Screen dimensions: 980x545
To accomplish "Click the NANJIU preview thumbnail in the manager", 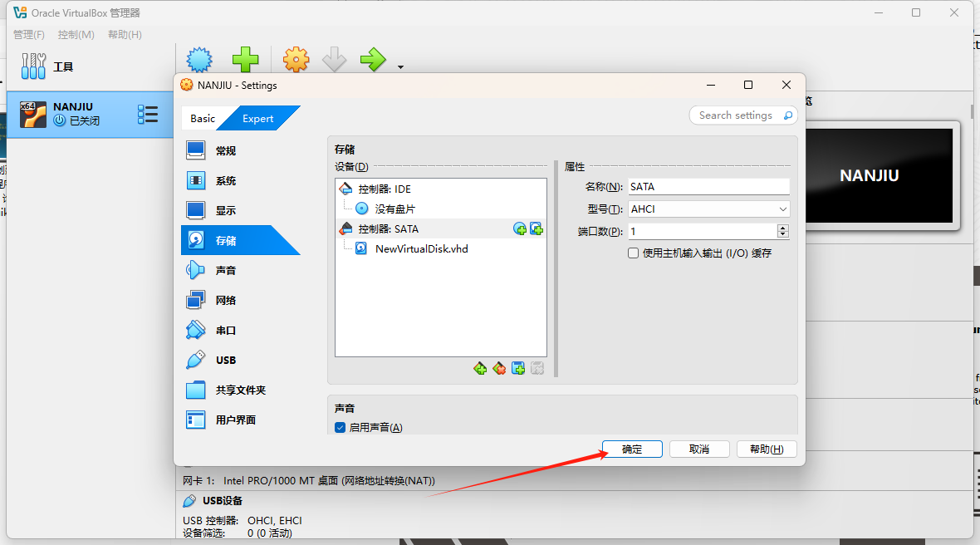I will (878, 175).
